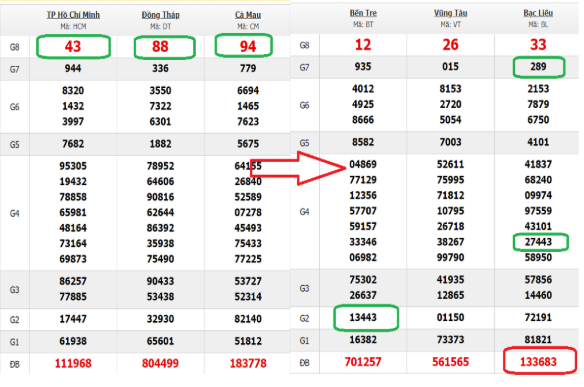Select G6 number 7322
This screenshot has height=387, width=584.
coord(161,106)
